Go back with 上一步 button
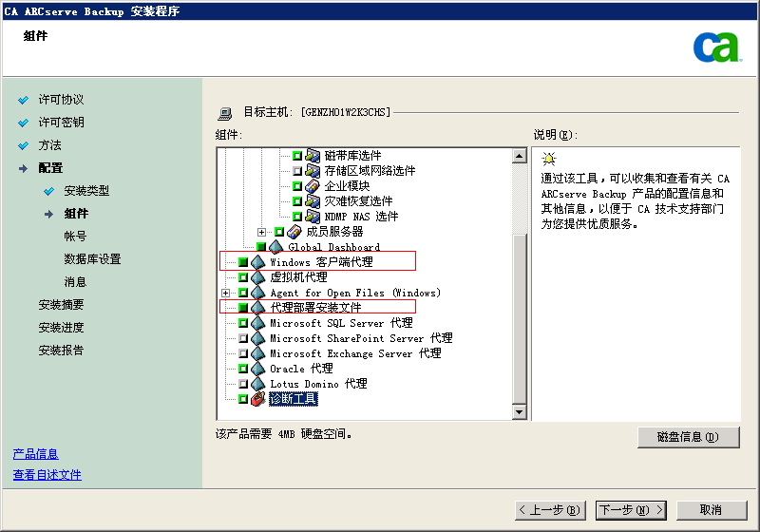 click(550, 510)
